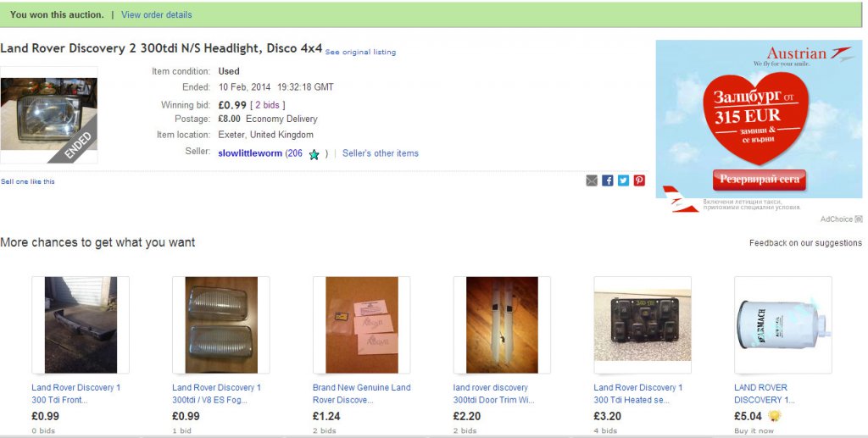The width and height of the screenshot is (868, 438).
Task: Open the ended headlight item thumbnail
Action: 48,114
